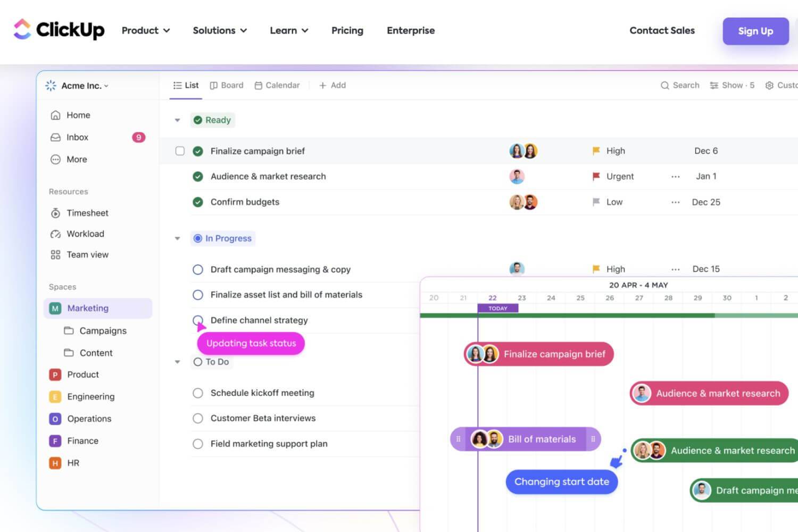Image resolution: width=798 pixels, height=532 pixels.
Task: Select the Engineering space icon
Action: point(55,397)
